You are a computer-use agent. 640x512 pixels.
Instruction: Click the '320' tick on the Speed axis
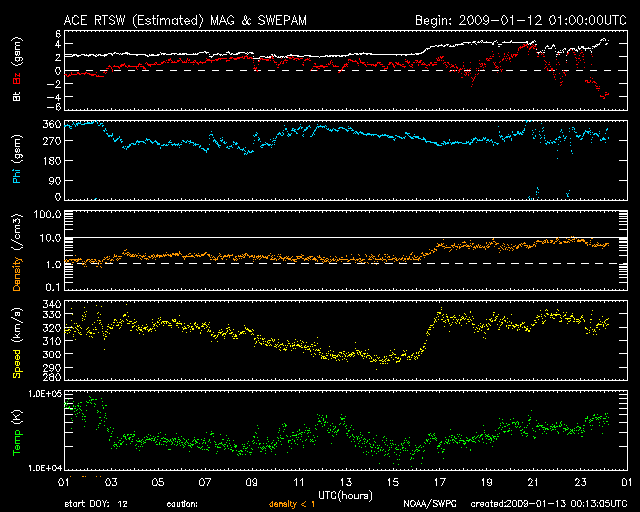pos(52,328)
